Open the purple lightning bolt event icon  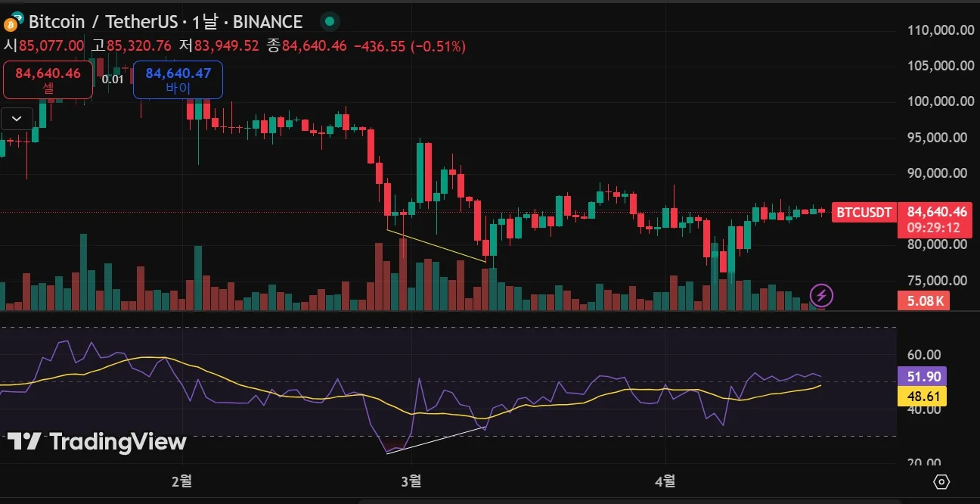821,294
